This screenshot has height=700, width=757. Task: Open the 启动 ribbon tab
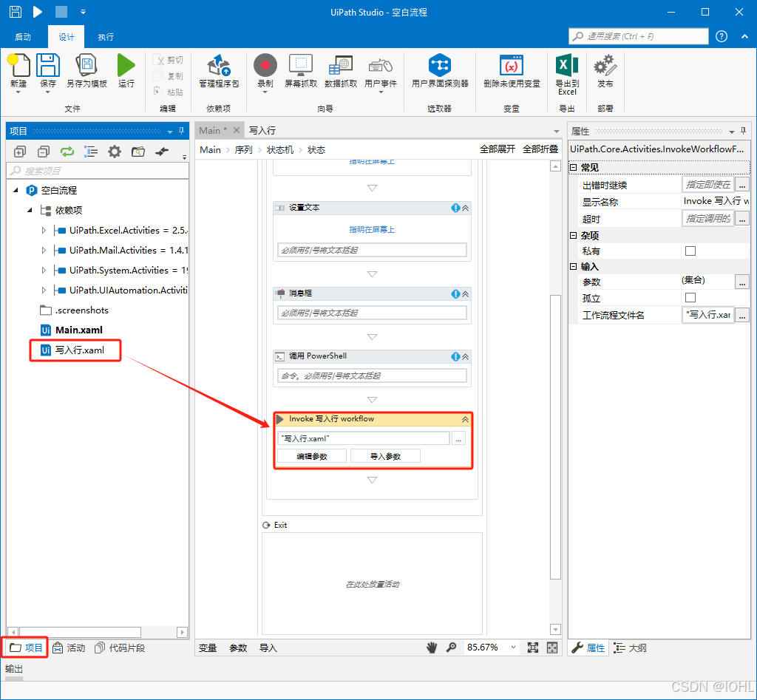[23, 37]
